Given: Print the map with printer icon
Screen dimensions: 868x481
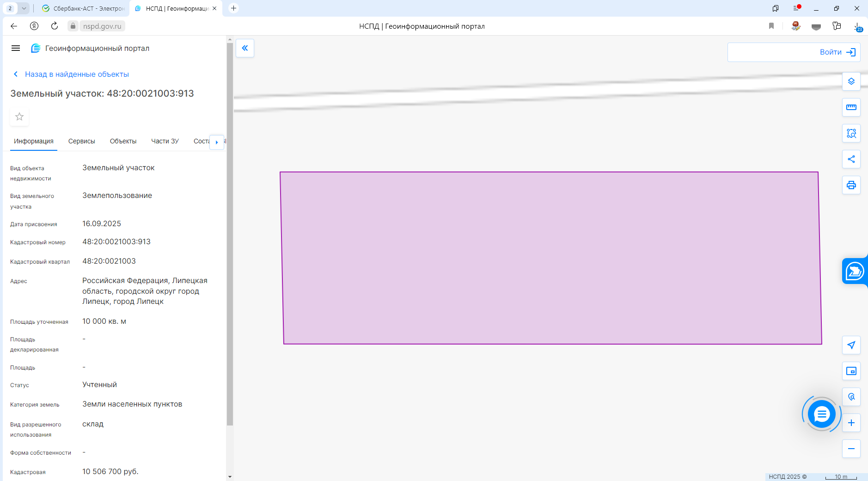Looking at the screenshot, I should (851, 185).
